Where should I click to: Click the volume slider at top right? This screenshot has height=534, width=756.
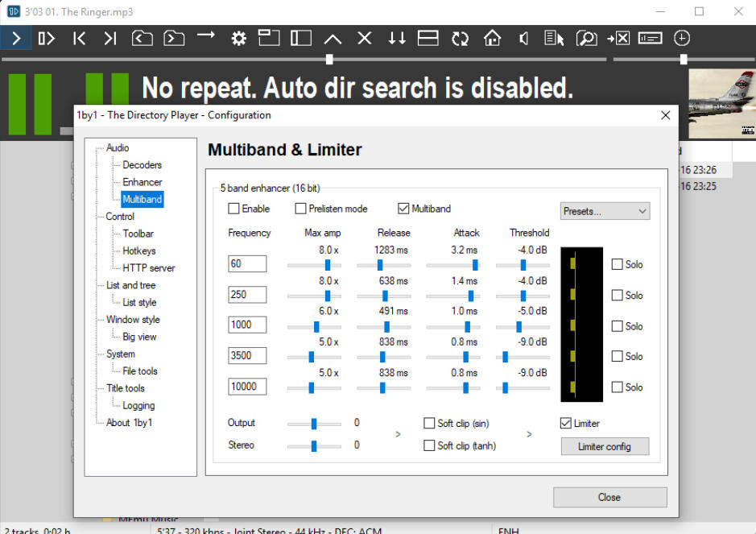coord(684,60)
